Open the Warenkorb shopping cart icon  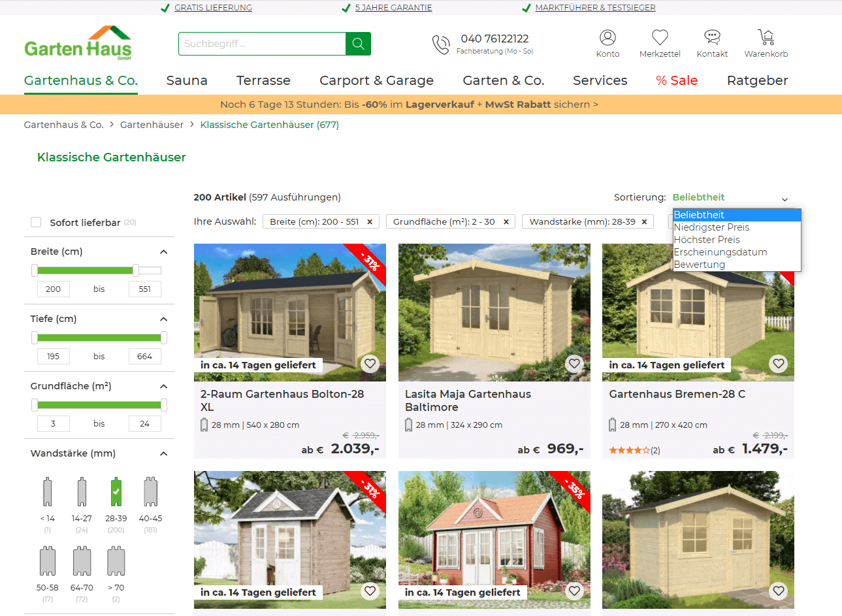[x=766, y=37]
